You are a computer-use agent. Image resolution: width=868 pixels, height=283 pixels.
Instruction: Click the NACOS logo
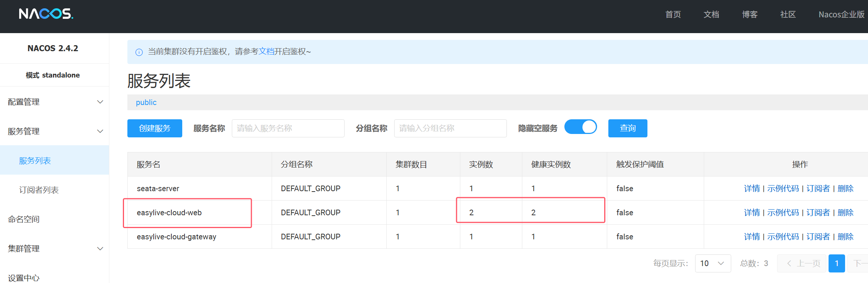[46, 14]
